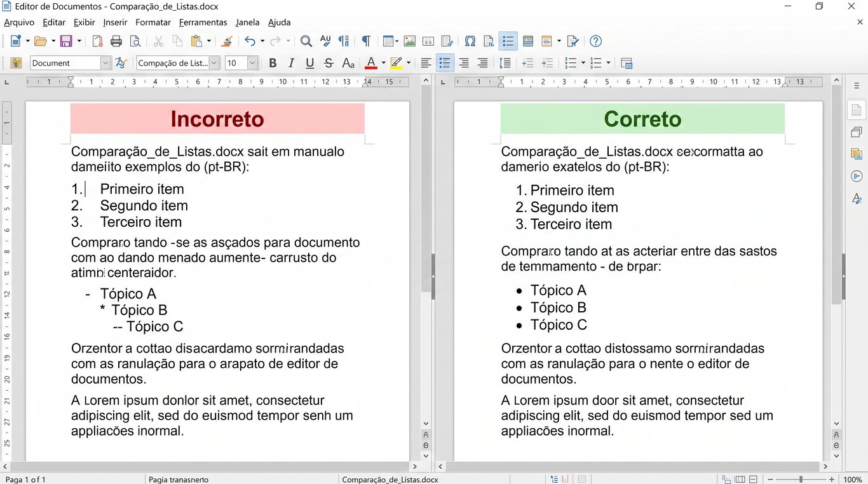Open Find and Replace magnifier
868x484 pixels.
(306, 41)
